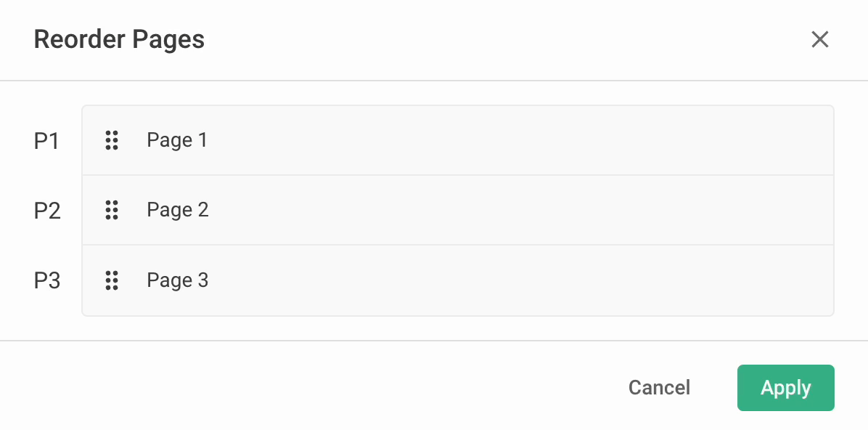This screenshot has height=430, width=868.
Task: Select the Page 3 row
Action: (x=457, y=280)
